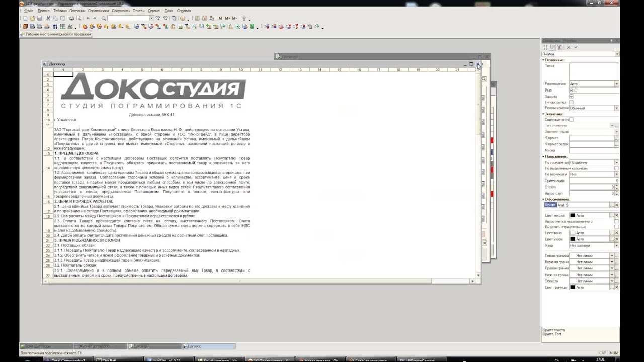
Task: Open Рабочее место менеджера по продажам
Action: [55, 34]
